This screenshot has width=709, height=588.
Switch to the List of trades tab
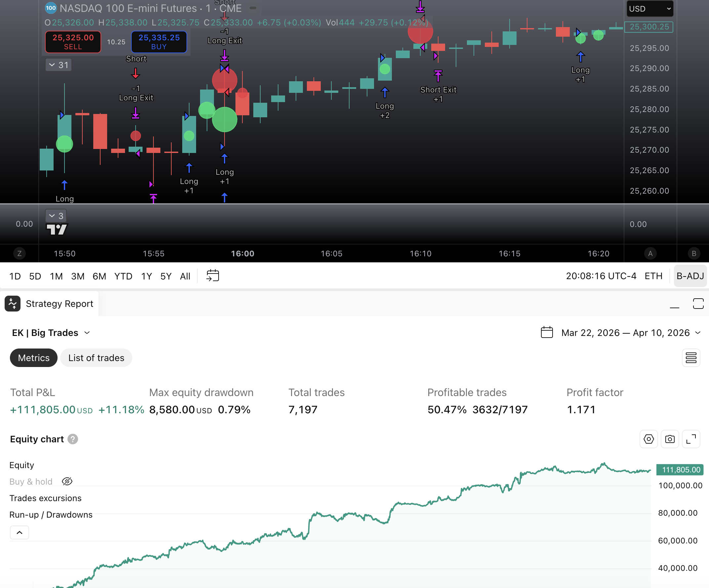96,358
